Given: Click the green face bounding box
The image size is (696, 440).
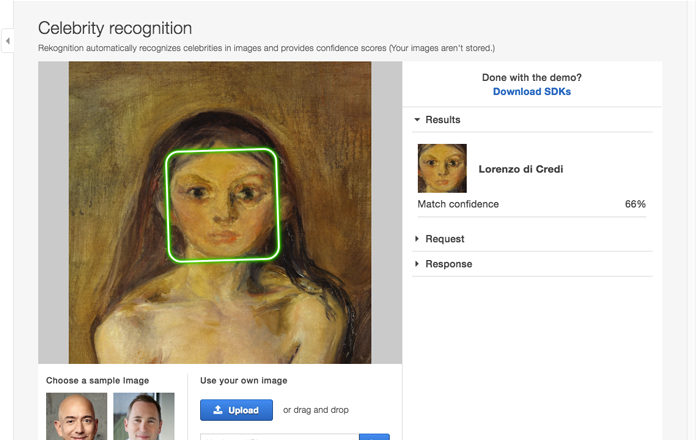Looking at the screenshot, I should coord(222,205).
